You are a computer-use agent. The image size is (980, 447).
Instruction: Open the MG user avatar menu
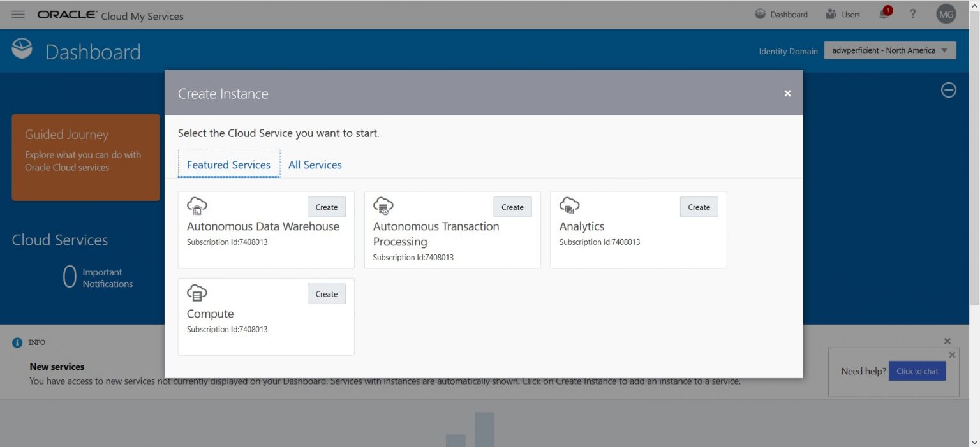(946, 14)
